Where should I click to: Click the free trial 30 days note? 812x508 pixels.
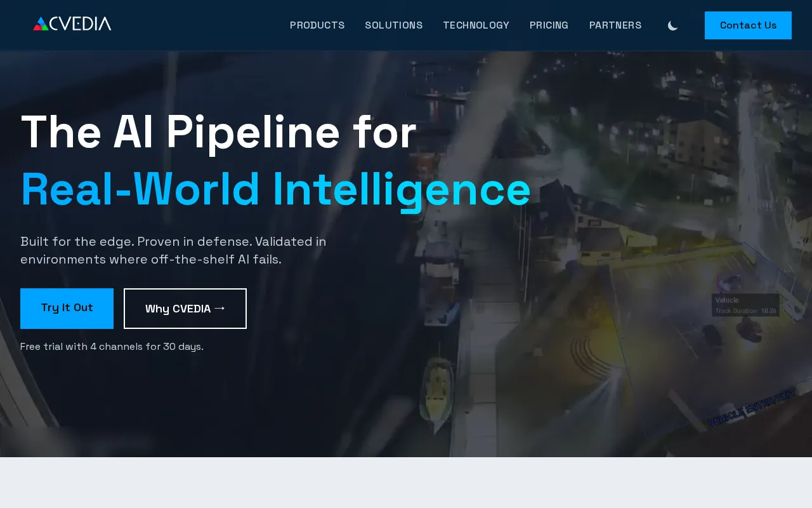(112, 347)
